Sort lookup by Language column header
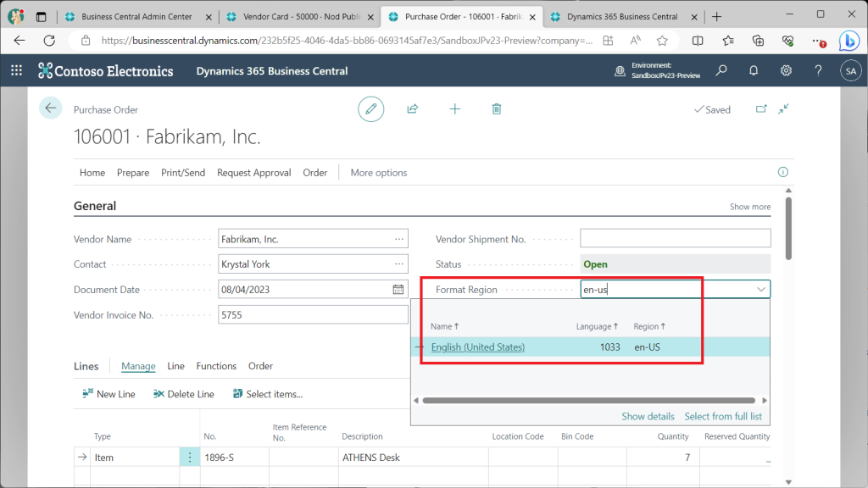Screen dimensions: 868x488 [x=597, y=326]
